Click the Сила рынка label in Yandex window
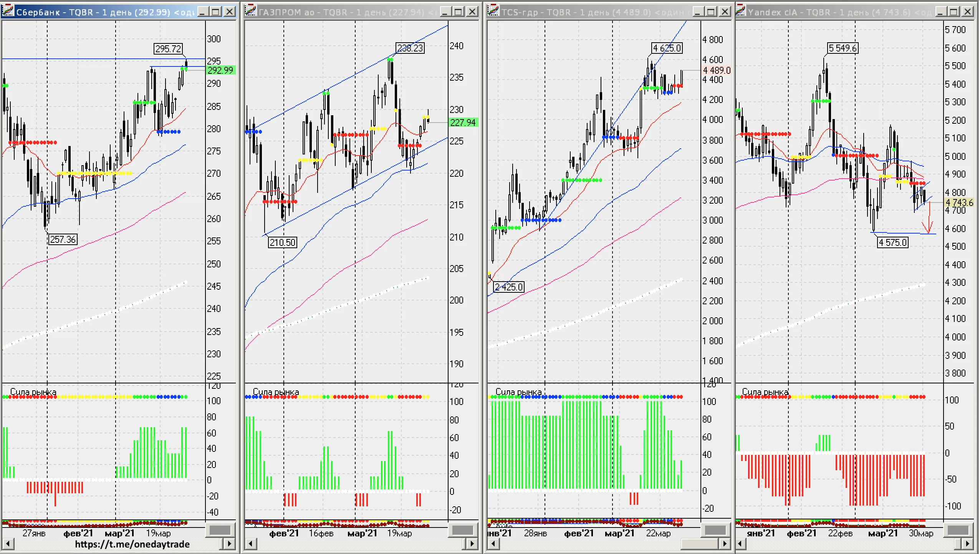980x554 pixels. [x=765, y=392]
